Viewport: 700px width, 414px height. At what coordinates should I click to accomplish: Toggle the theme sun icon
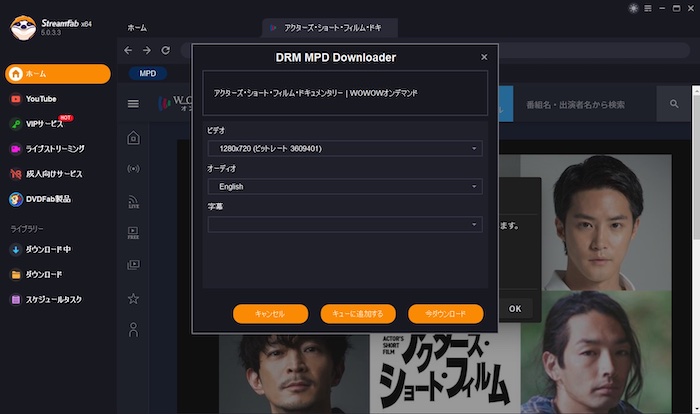pyautogui.click(x=633, y=8)
